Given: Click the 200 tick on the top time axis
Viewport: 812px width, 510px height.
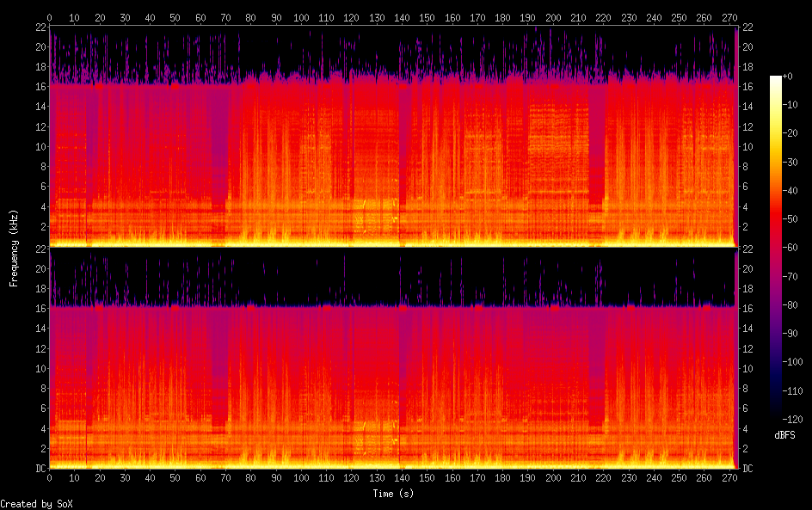Looking at the screenshot, I should pos(553,16).
